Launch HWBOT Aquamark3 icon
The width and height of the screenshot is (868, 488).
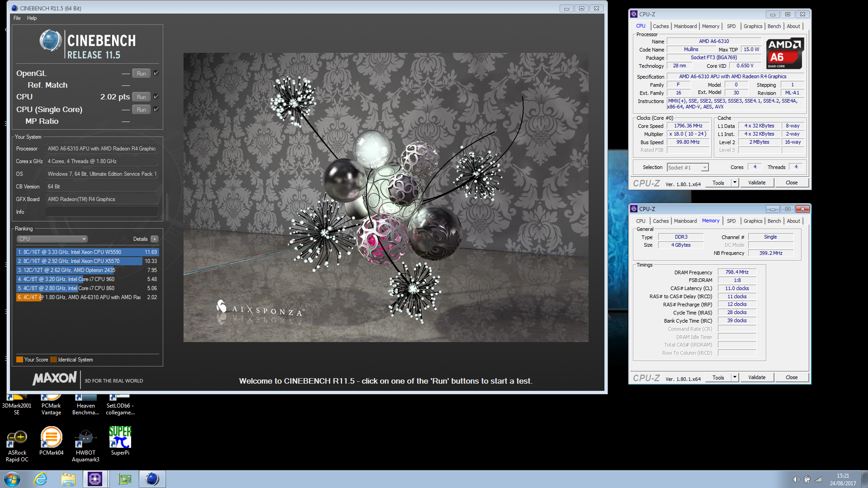pos(85,446)
